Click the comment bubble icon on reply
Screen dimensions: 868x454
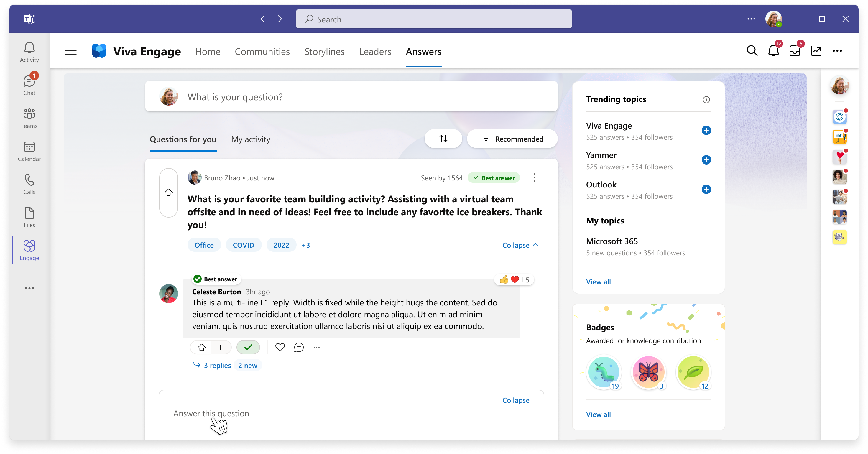tap(298, 347)
